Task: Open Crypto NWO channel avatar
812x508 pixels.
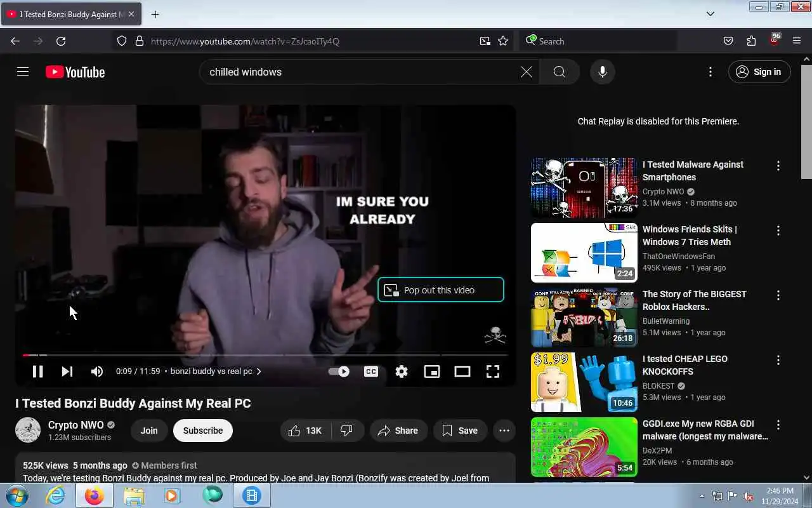Action: 28,430
